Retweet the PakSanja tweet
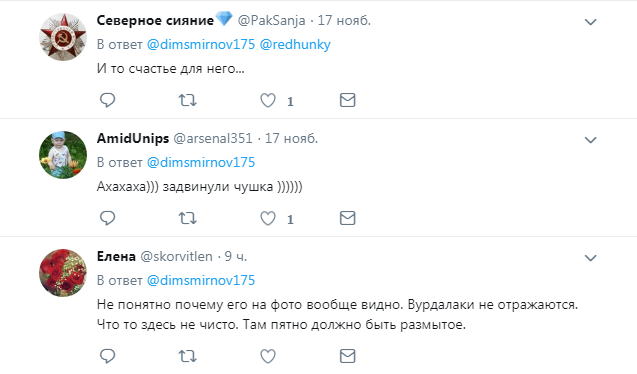The image size is (637, 374). click(188, 100)
